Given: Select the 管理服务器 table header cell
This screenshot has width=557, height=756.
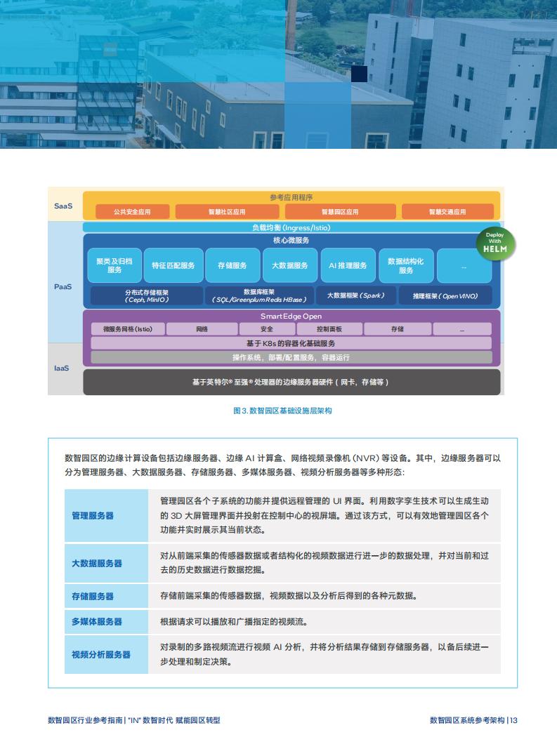Looking at the screenshot, I should [106, 515].
